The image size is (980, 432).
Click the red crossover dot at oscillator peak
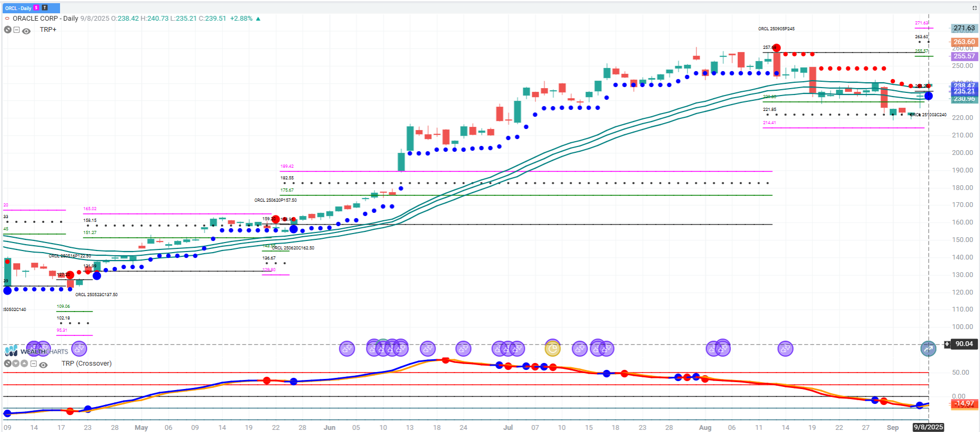pos(446,360)
